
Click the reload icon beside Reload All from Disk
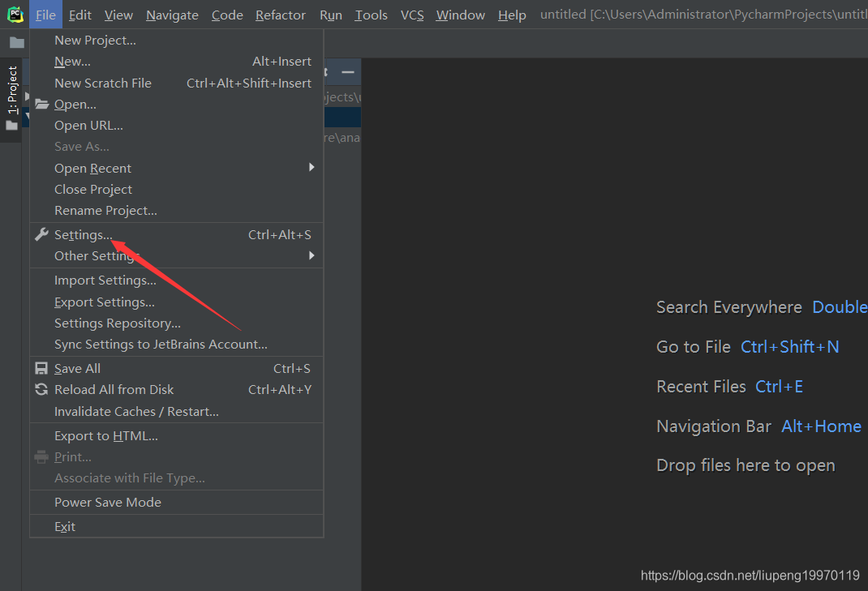tap(41, 390)
